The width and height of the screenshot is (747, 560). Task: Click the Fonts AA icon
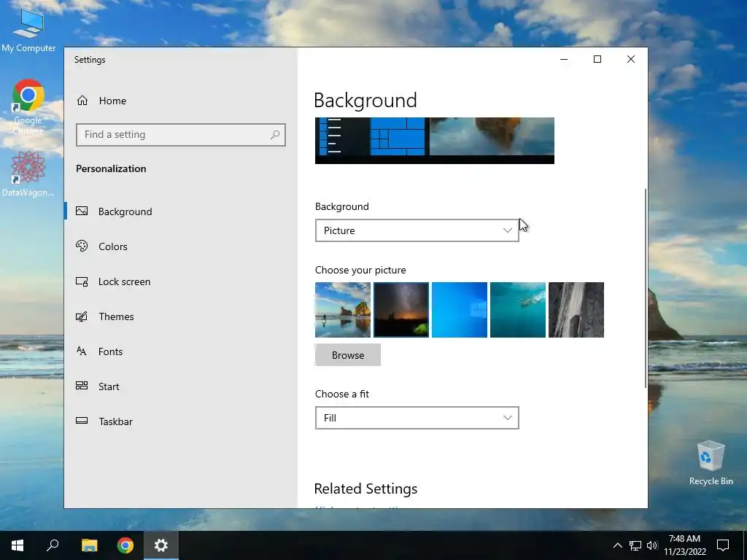[x=82, y=351]
